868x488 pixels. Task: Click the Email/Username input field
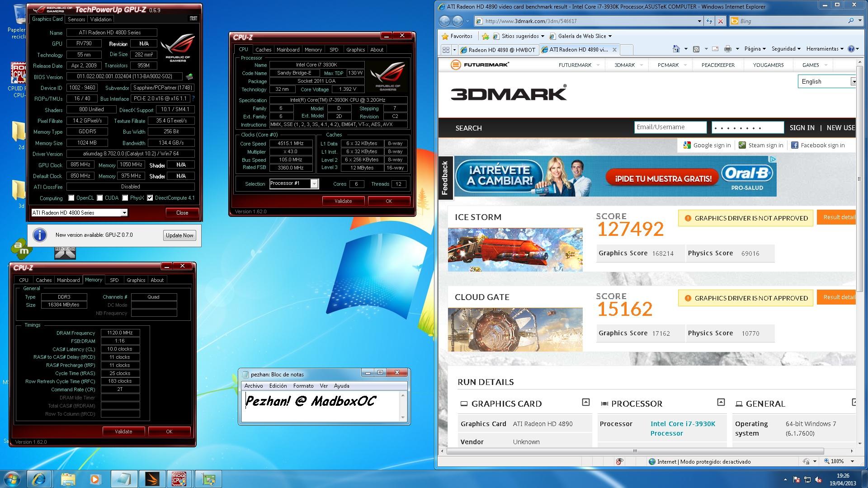tap(670, 127)
